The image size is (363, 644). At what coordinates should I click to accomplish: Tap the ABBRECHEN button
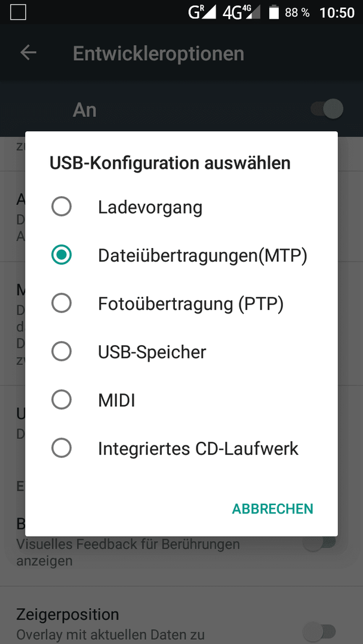tap(273, 509)
